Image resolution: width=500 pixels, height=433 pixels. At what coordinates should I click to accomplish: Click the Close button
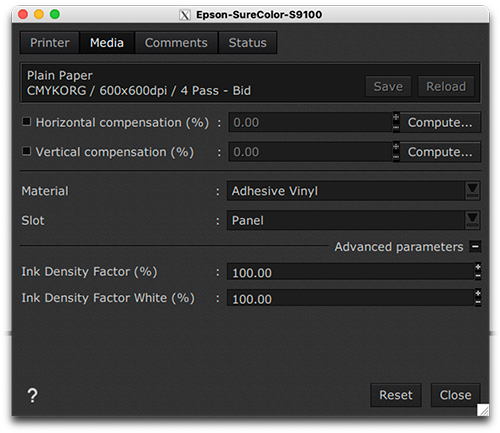(455, 395)
